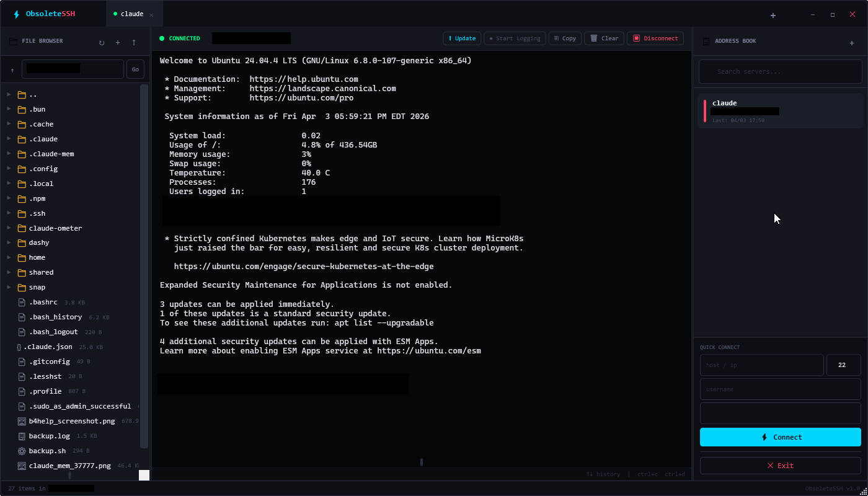
Task: Click the history label in terminal footer
Action: click(x=603, y=474)
